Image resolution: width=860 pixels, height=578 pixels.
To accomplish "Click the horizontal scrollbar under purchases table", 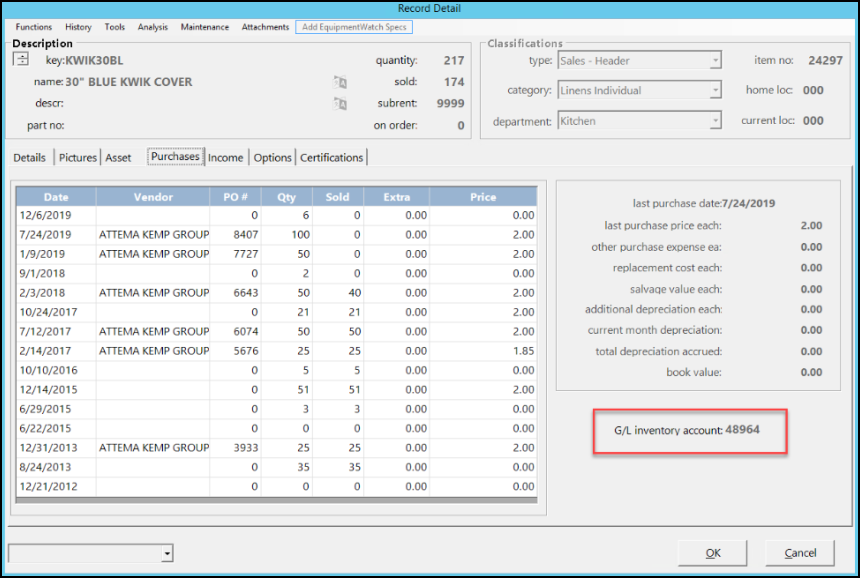I will pos(275,500).
